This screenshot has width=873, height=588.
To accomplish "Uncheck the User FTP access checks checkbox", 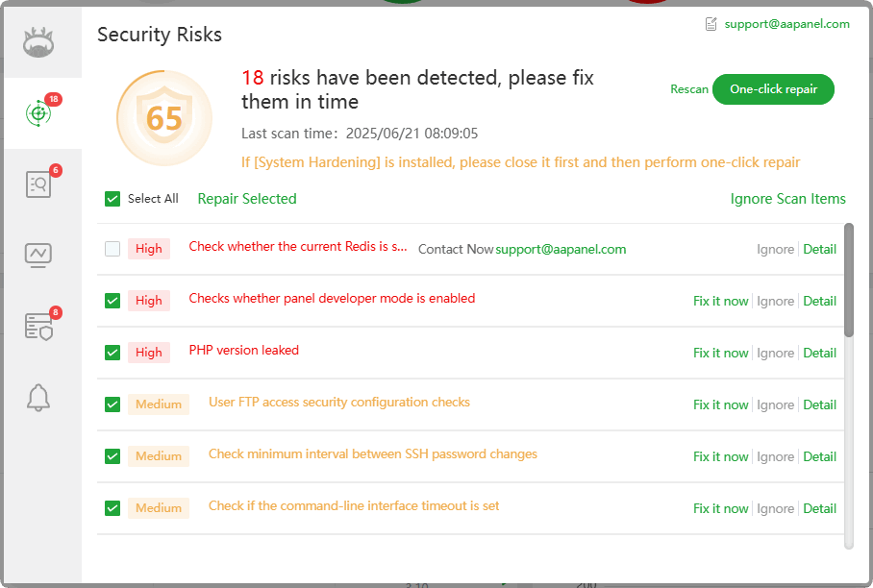I will pos(112,404).
